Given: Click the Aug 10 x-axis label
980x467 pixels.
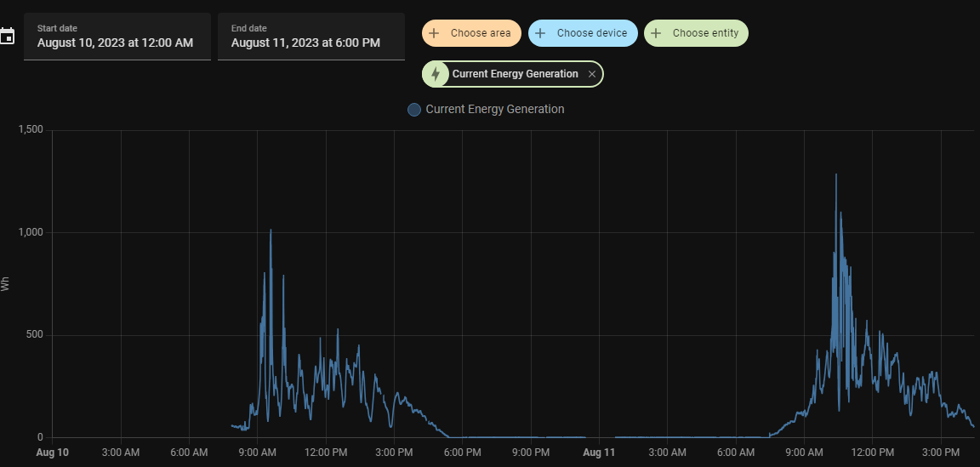Looking at the screenshot, I should (x=53, y=452).
